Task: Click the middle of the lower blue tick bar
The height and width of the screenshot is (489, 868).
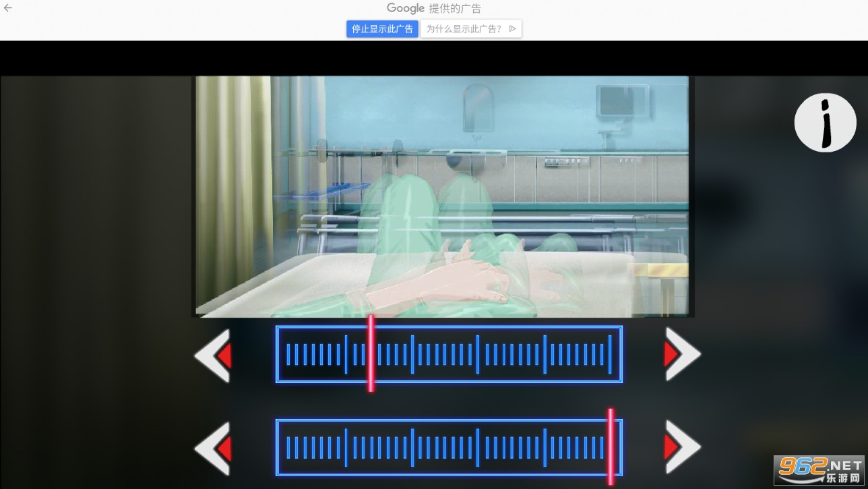Action: (x=449, y=447)
